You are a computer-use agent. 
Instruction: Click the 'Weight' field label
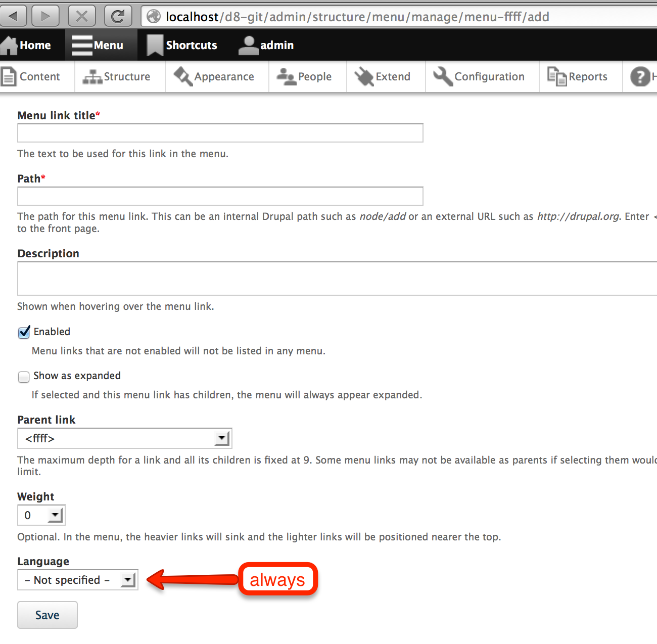[36, 496]
